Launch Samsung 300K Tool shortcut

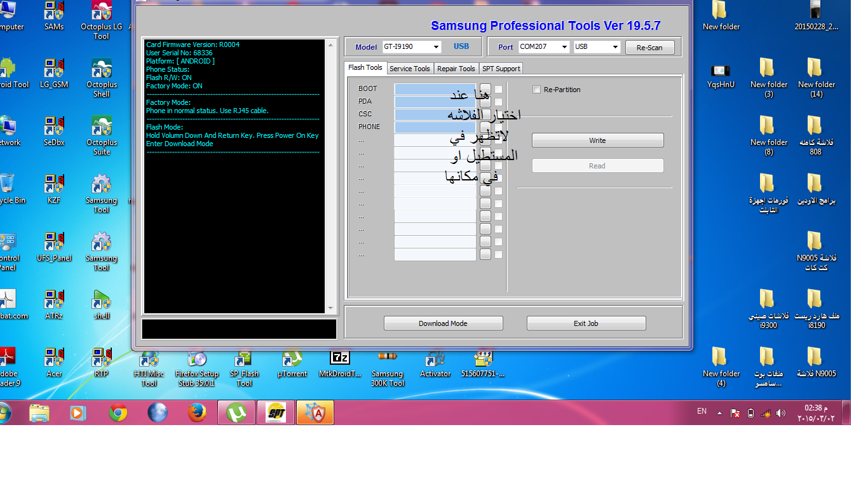point(388,367)
